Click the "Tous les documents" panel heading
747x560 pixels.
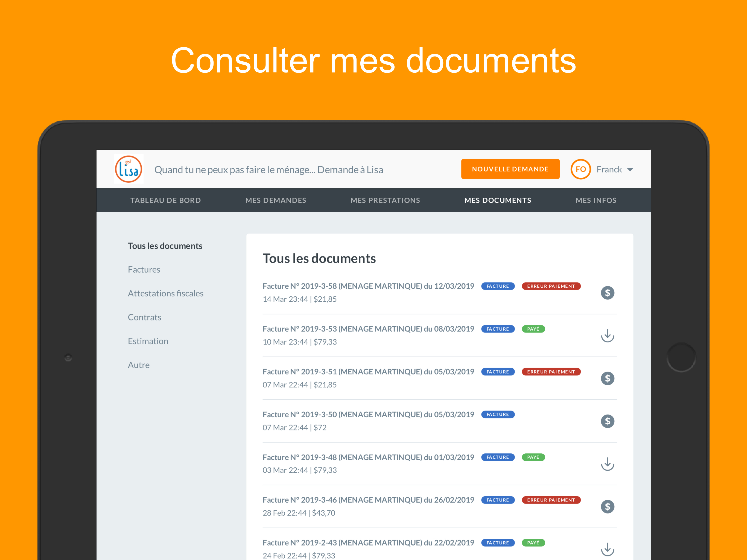click(x=319, y=258)
